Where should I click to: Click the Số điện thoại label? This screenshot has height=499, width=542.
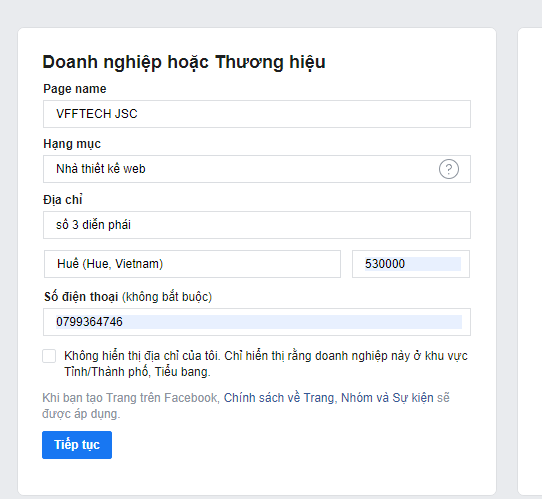[x=81, y=297]
